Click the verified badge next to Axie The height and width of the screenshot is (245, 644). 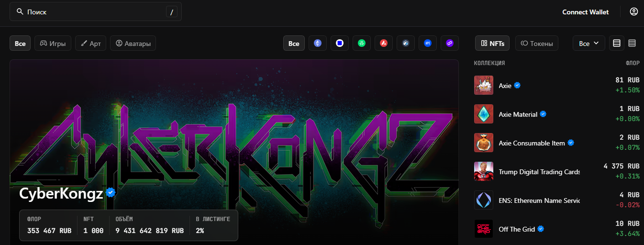coord(517,86)
